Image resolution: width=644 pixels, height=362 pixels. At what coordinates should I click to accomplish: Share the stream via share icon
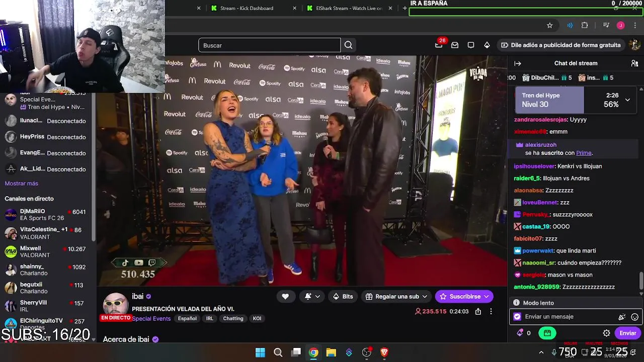pyautogui.click(x=478, y=312)
